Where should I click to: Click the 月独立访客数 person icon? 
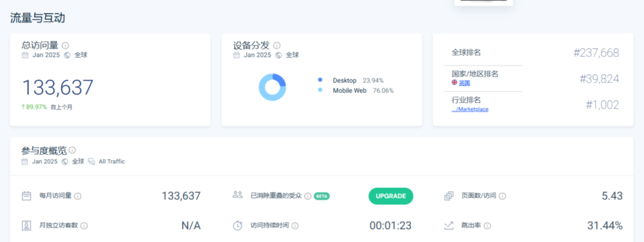(26, 226)
